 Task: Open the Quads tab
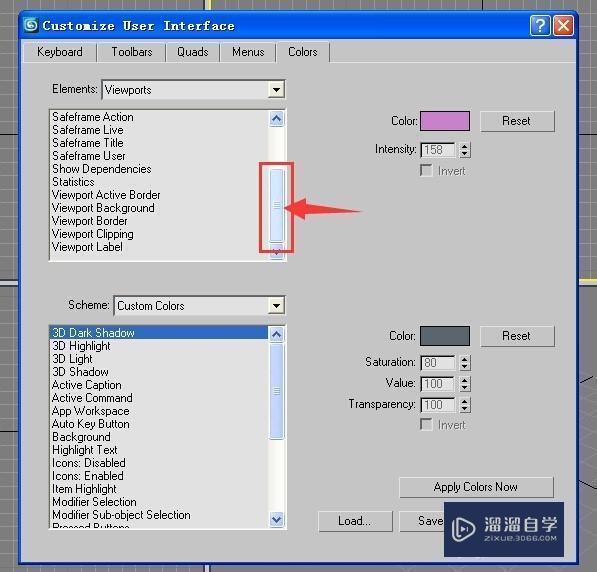193,52
